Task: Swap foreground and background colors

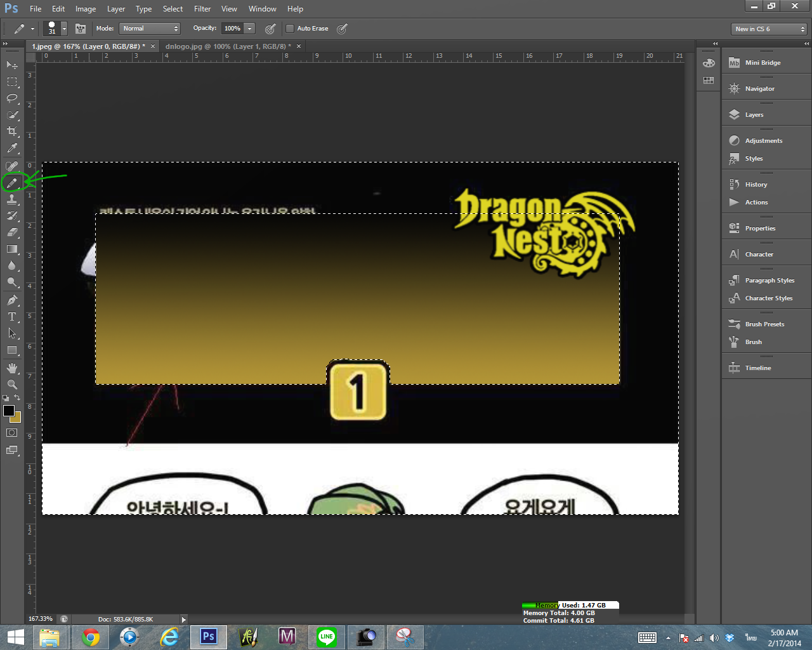Action: (17, 398)
